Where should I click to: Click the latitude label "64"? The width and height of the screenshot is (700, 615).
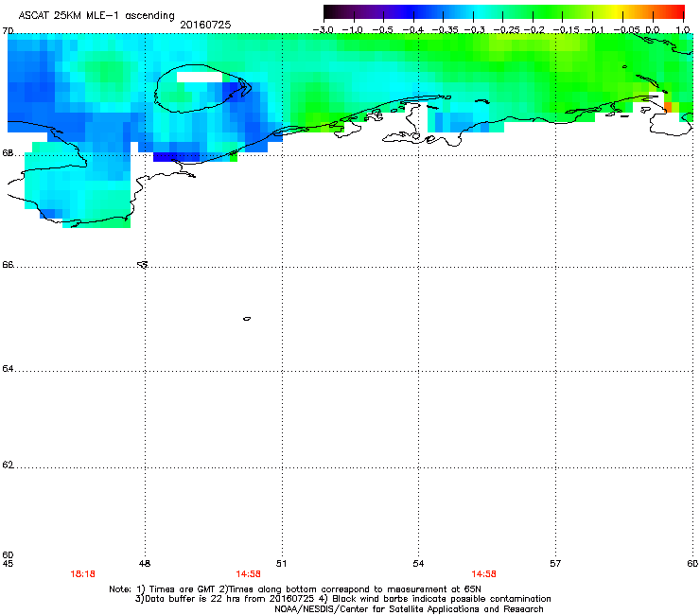click(8, 369)
